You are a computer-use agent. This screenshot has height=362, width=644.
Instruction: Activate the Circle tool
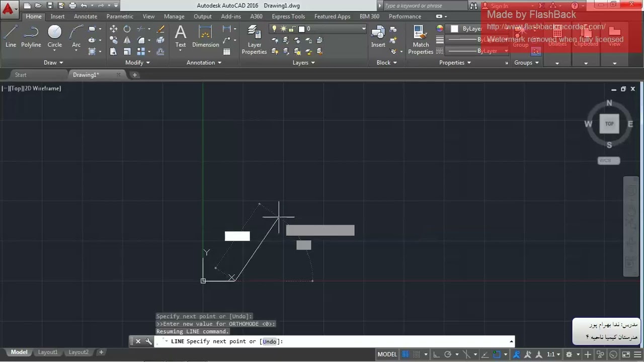coord(54,36)
